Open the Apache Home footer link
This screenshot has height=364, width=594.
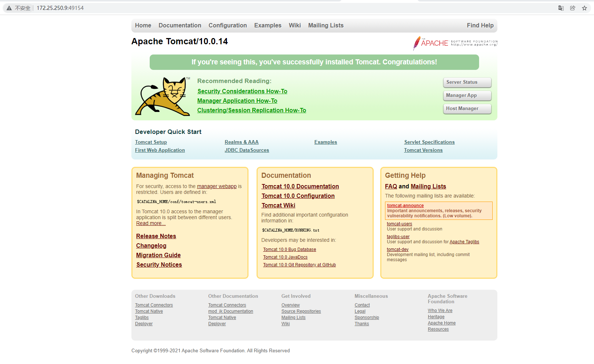442,323
